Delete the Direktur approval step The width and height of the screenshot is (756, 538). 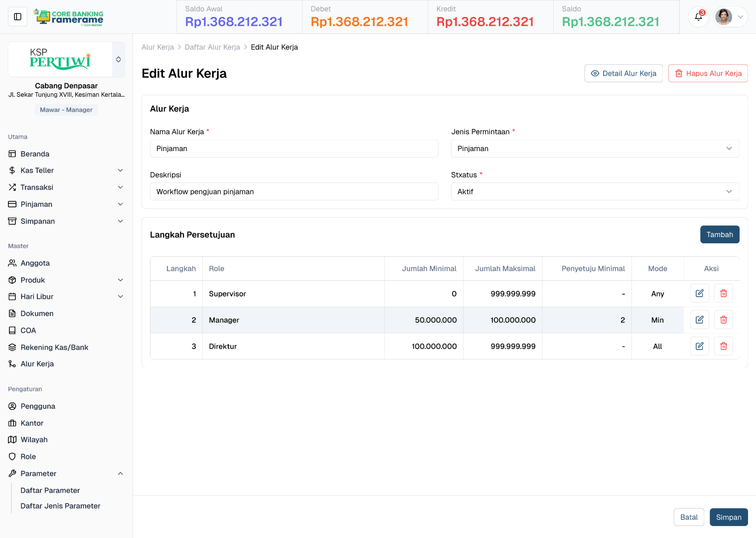click(723, 346)
